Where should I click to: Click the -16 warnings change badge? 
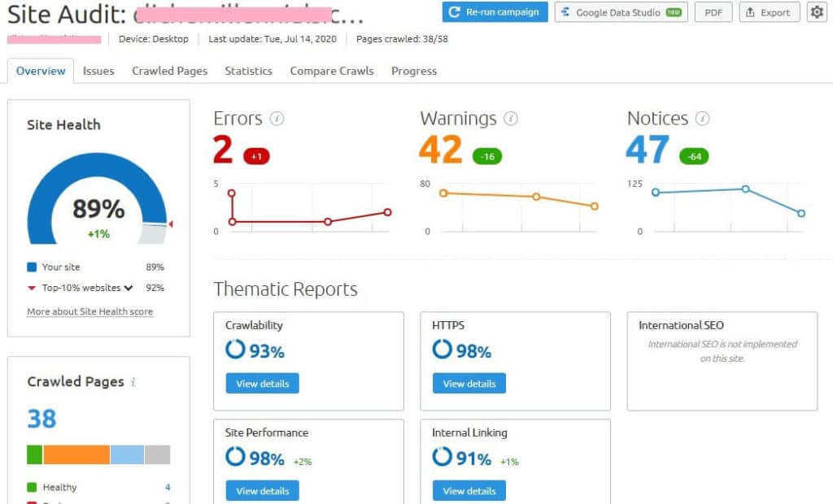[487, 156]
